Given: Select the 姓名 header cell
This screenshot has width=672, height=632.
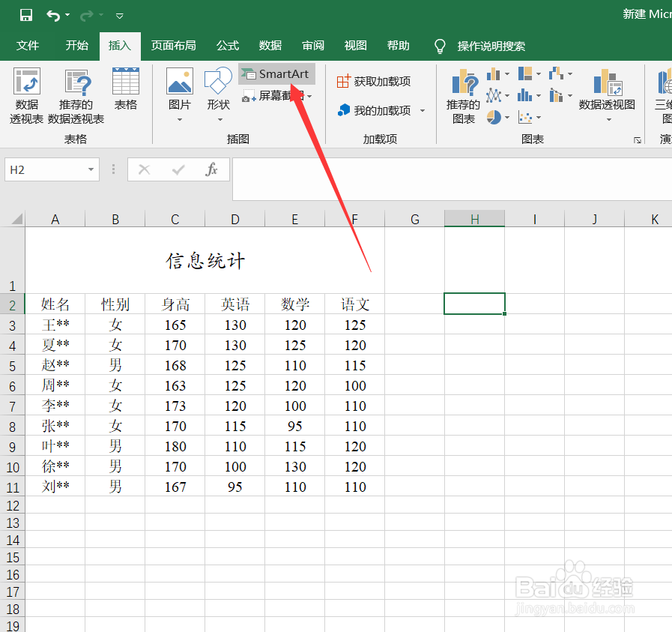Looking at the screenshot, I should coord(55,304).
